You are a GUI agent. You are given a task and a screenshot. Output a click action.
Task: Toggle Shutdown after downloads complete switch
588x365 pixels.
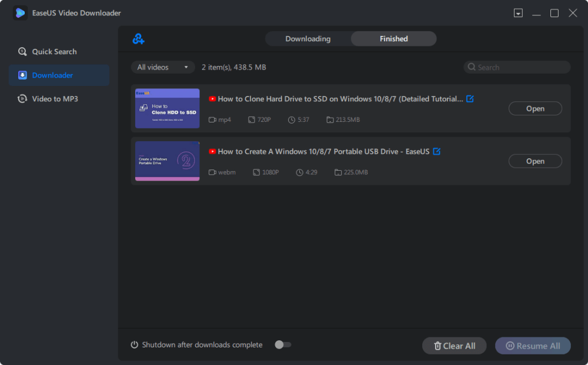[283, 345]
